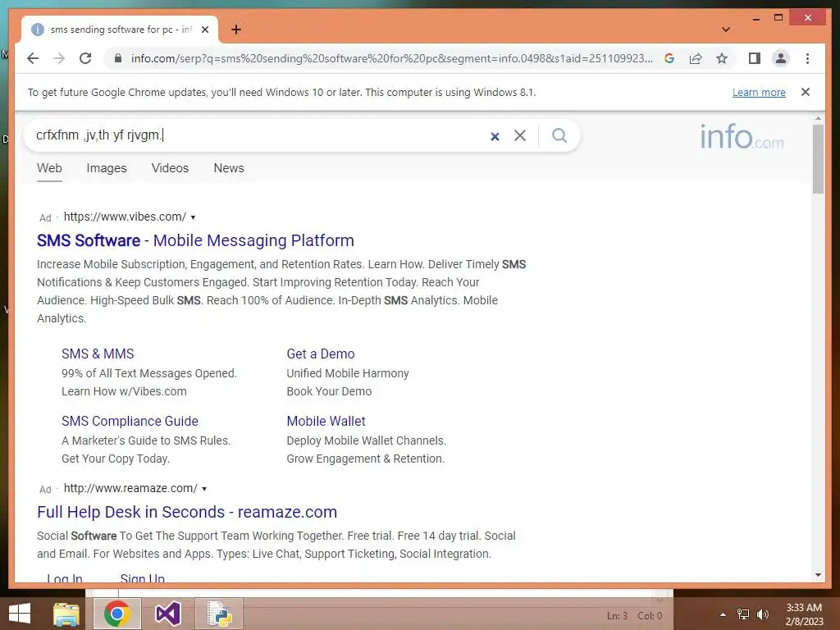
Task: View site information via lock icon
Action: point(118,58)
